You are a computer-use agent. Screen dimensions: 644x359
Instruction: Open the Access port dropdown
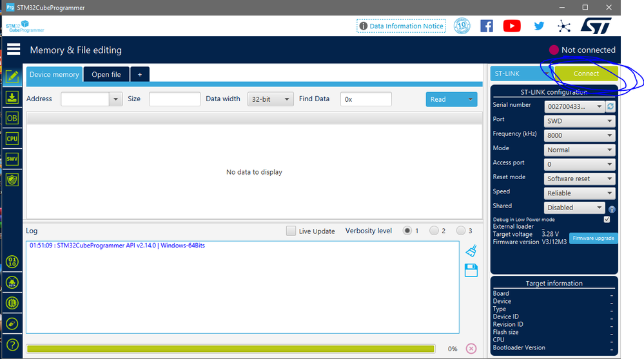pos(580,164)
